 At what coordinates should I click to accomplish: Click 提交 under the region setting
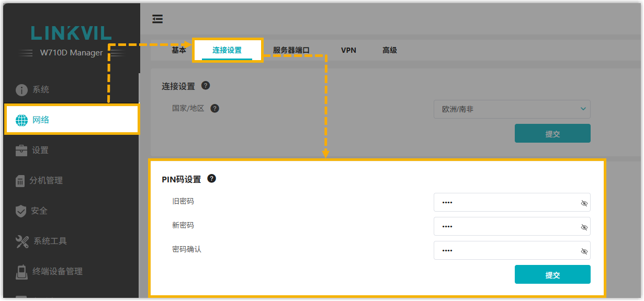tap(552, 134)
